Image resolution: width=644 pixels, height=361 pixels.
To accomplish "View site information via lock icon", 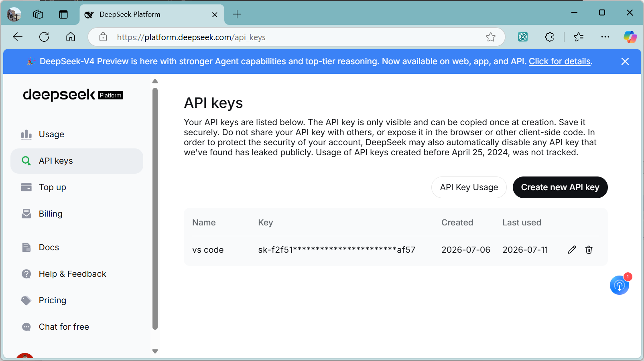I will [x=103, y=37].
